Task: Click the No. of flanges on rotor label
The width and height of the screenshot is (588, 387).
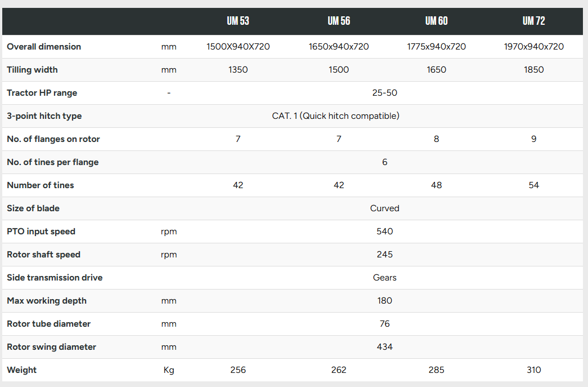Action: pos(53,139)
